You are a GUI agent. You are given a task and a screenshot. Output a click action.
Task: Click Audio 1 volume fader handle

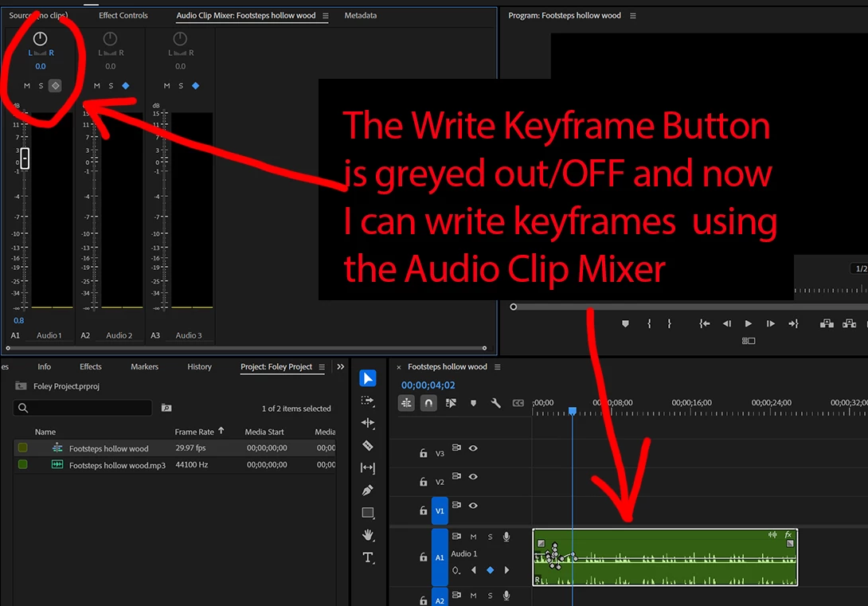click(25, 158)
